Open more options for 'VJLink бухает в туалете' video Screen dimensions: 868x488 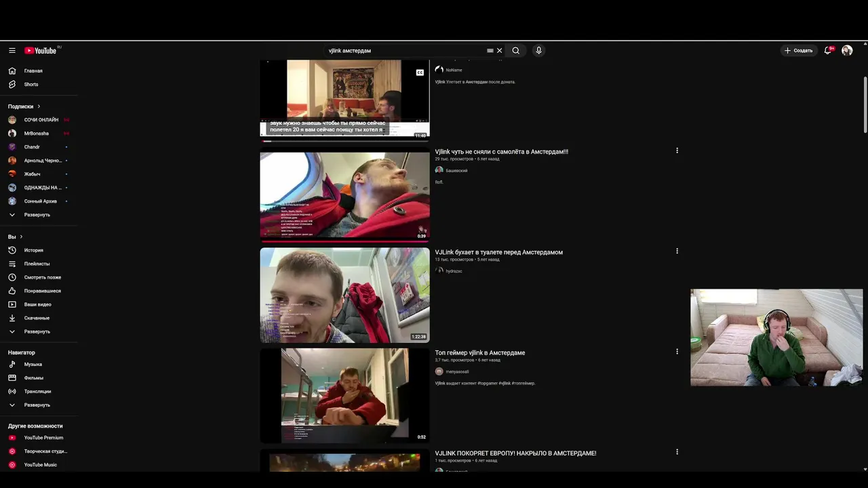[x=677, y=251]
